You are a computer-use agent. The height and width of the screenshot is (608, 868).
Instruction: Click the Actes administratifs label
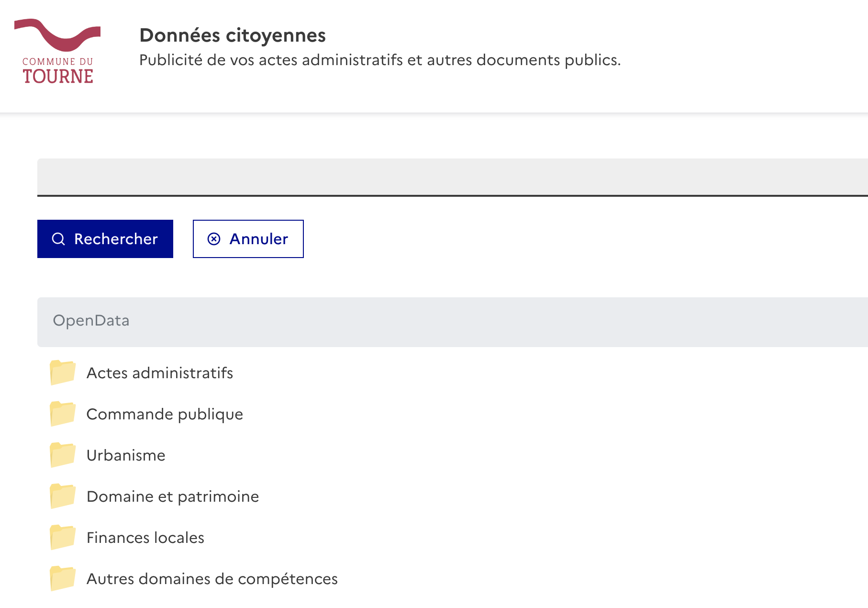point(160,373)
